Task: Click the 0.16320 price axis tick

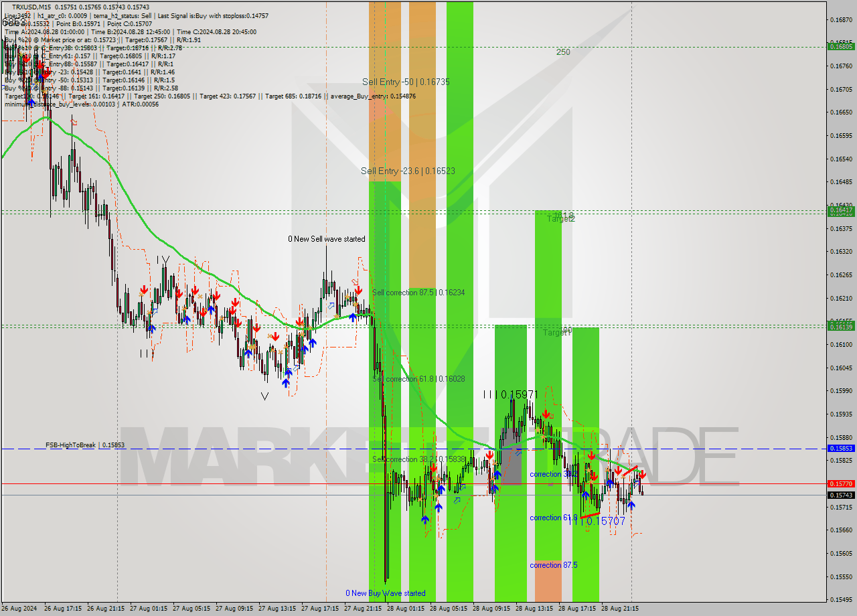Action: pos(842,252)
